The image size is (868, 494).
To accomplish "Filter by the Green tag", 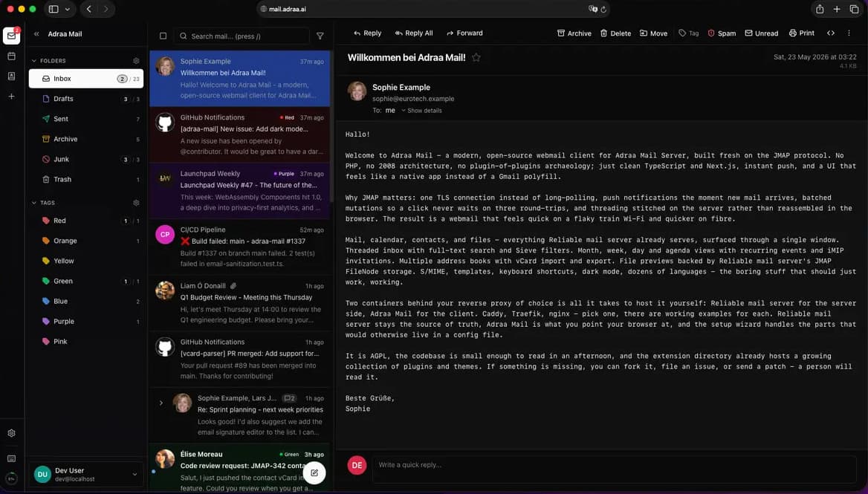I will pyautogui.click(x=85, y=281).
